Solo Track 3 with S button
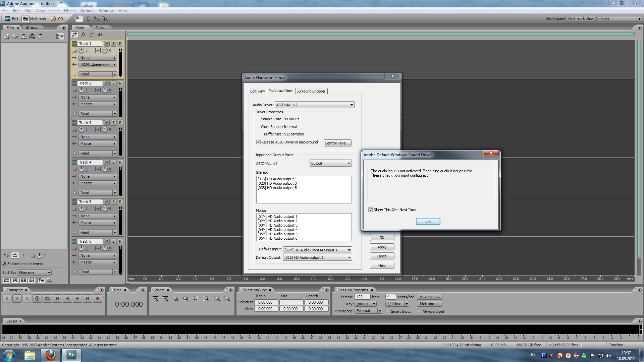The width and height of the screenshot is (644, 362). pyautogui.click(x=113, y=123)
